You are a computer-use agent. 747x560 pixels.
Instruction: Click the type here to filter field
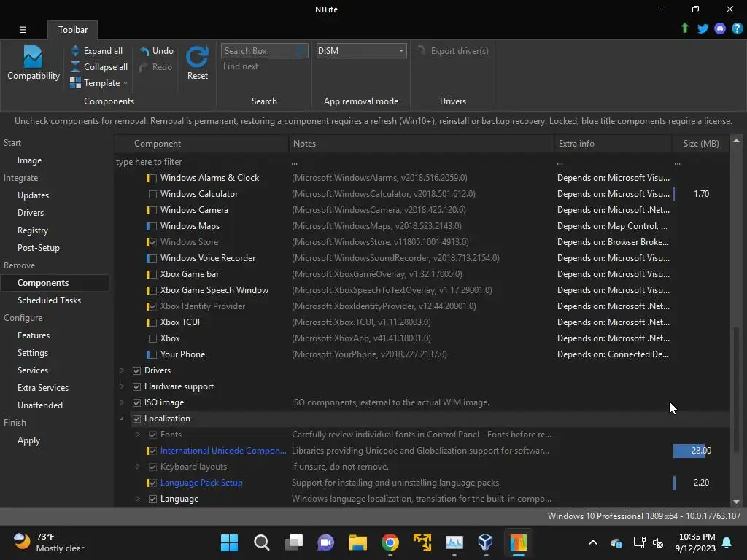tap(201, 162)
